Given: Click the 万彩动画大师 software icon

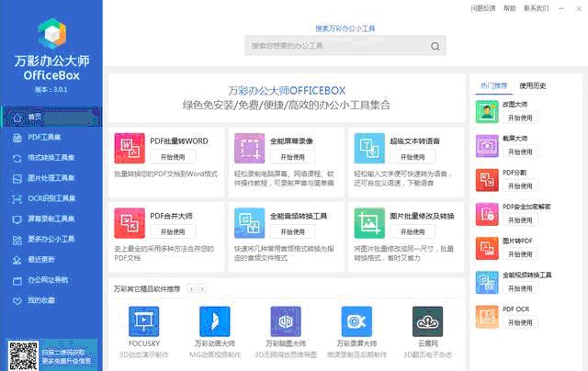Looking at the screenshot, I should [x=214, y=321].
